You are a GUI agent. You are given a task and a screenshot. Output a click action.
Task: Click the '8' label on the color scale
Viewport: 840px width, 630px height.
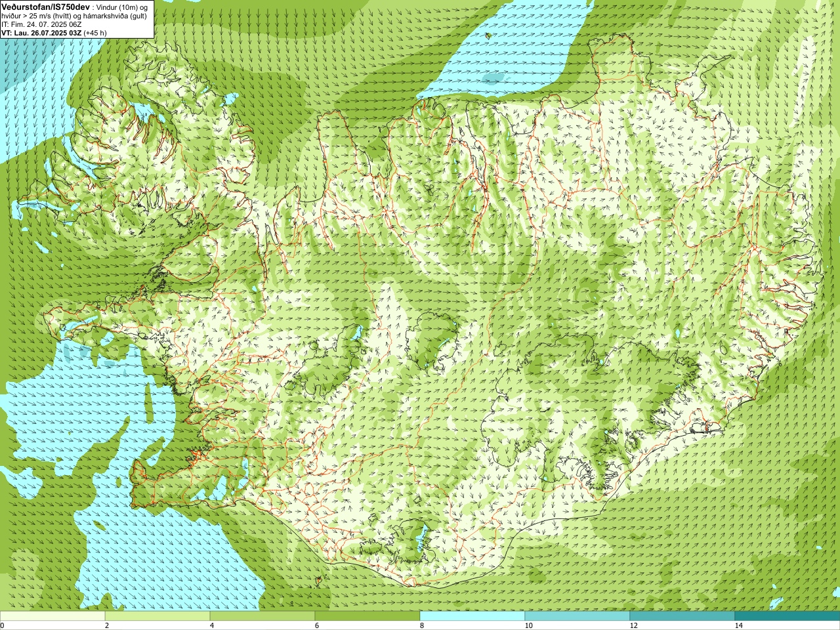click(x=422, y=625)
